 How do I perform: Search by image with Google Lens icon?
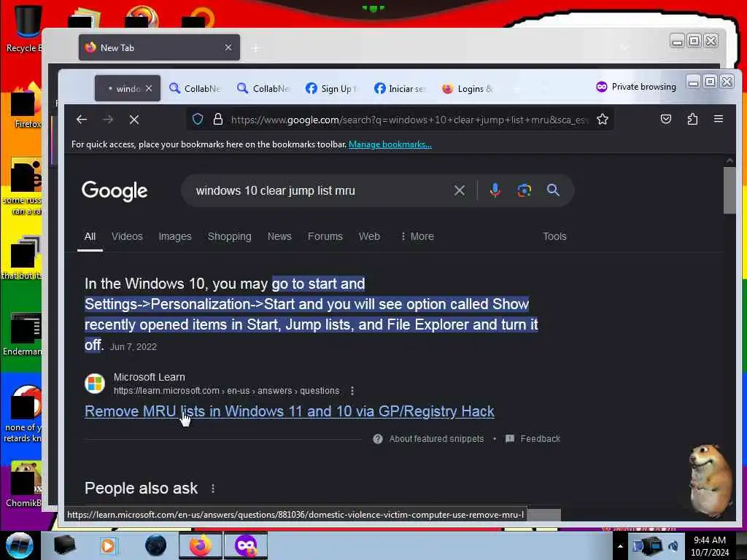point(524,190)
